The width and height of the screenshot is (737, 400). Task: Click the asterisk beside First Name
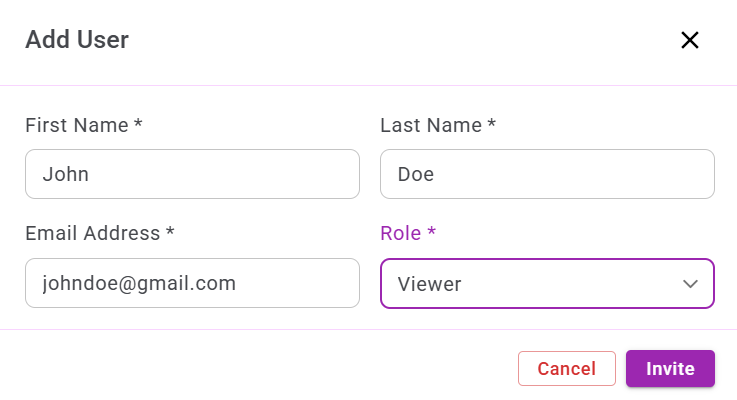138,124
